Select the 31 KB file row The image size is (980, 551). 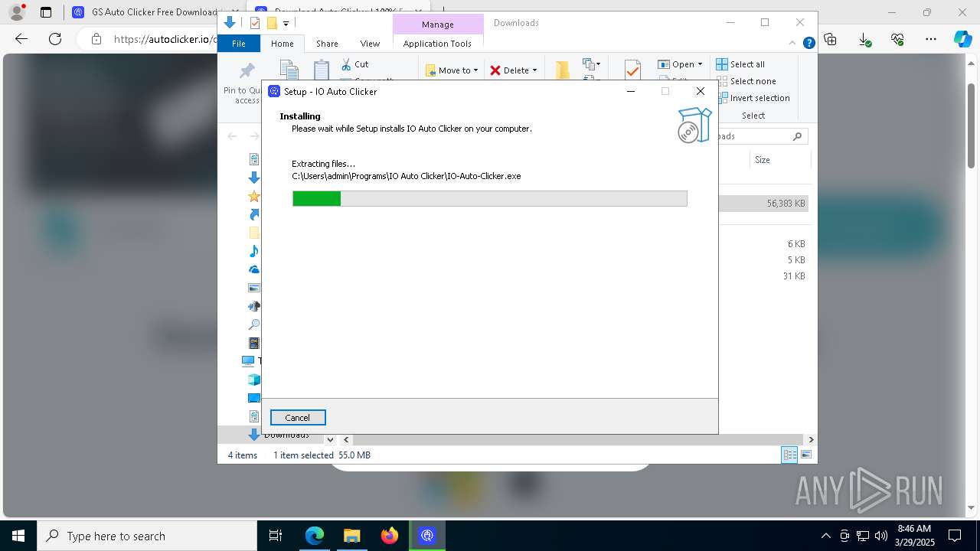[763, 276]
